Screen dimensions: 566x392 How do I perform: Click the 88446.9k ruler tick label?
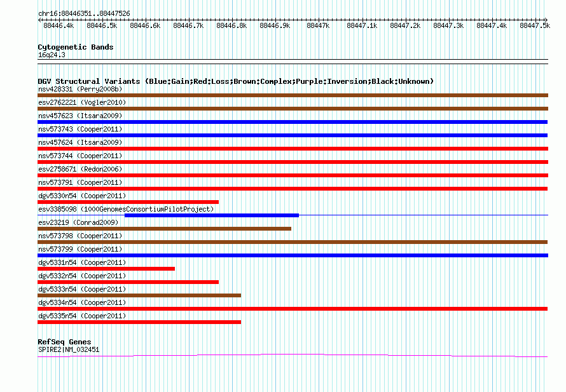[x=275, y=25]
